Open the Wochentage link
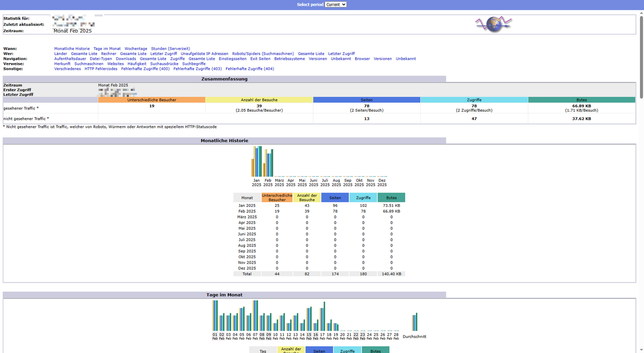The width and height of the screenshot is (644, 353). point(136,49)
